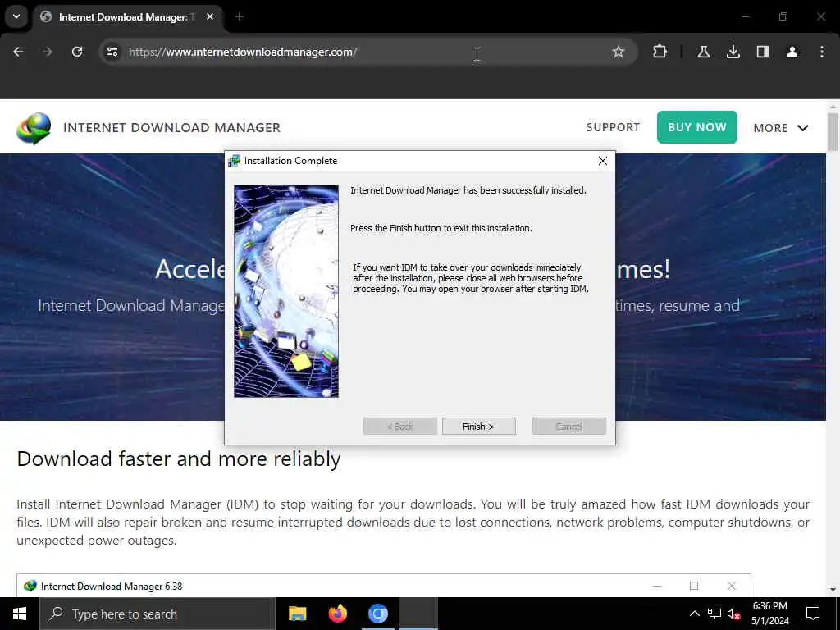Click the installer globe artwork image
The image size is (840, 630).
pyautogui.click(x=286, y=291)
